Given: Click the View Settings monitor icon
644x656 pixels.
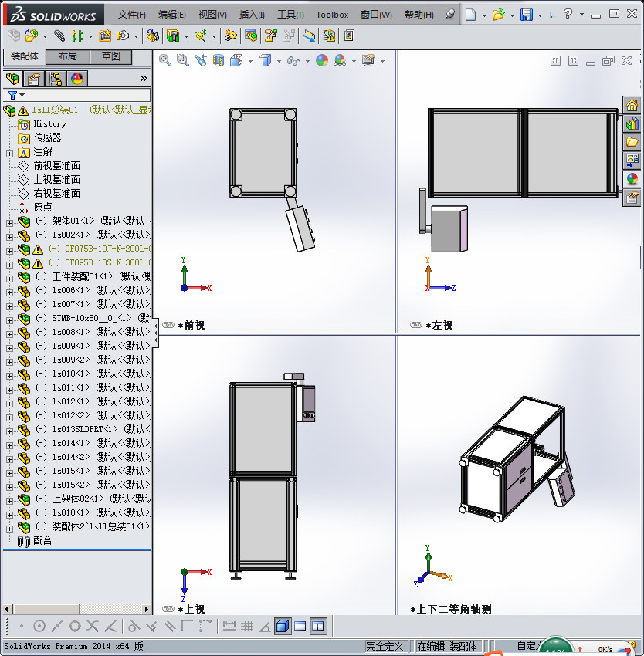Looking at the screenshot, I should point(368,61).
